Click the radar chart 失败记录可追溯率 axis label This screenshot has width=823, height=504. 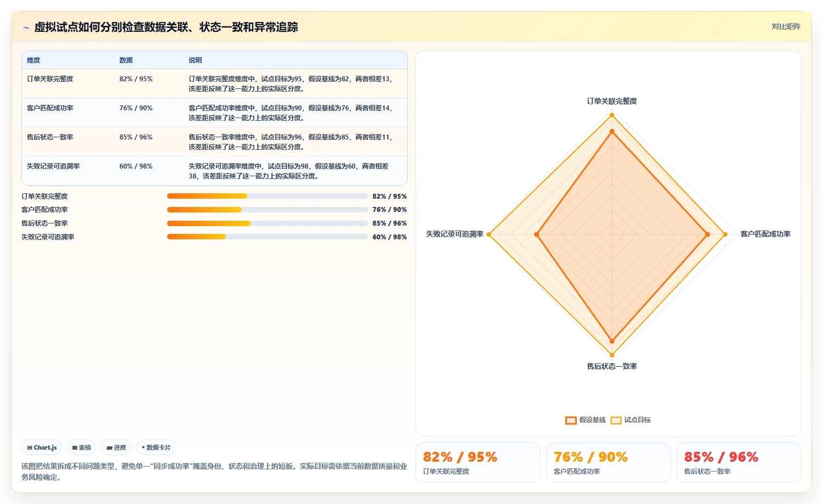click(455, 234)
